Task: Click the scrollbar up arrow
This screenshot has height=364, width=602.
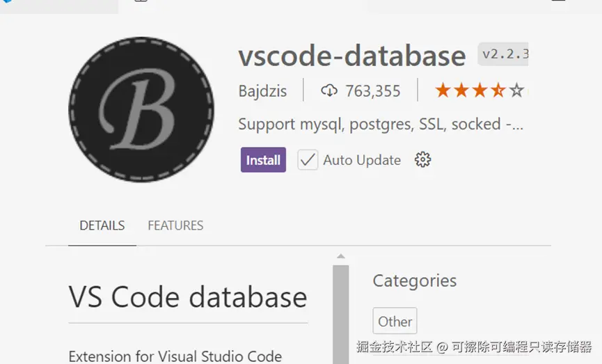Action: [x=340, y=256]
